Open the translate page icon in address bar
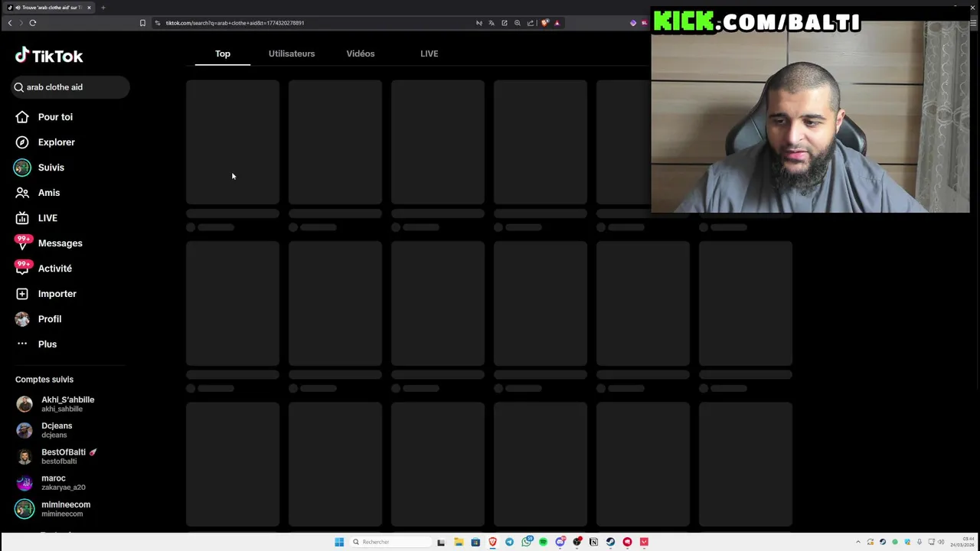 [492, 23]
